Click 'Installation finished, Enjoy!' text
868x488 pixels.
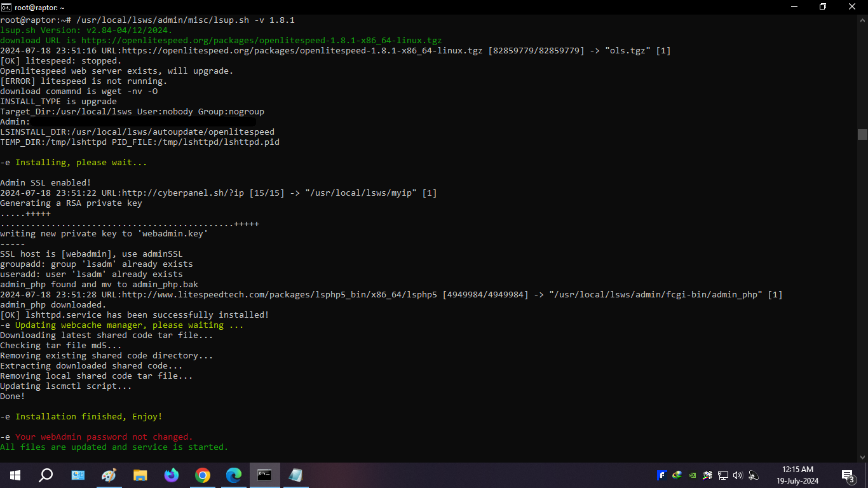tap(89, 417)
